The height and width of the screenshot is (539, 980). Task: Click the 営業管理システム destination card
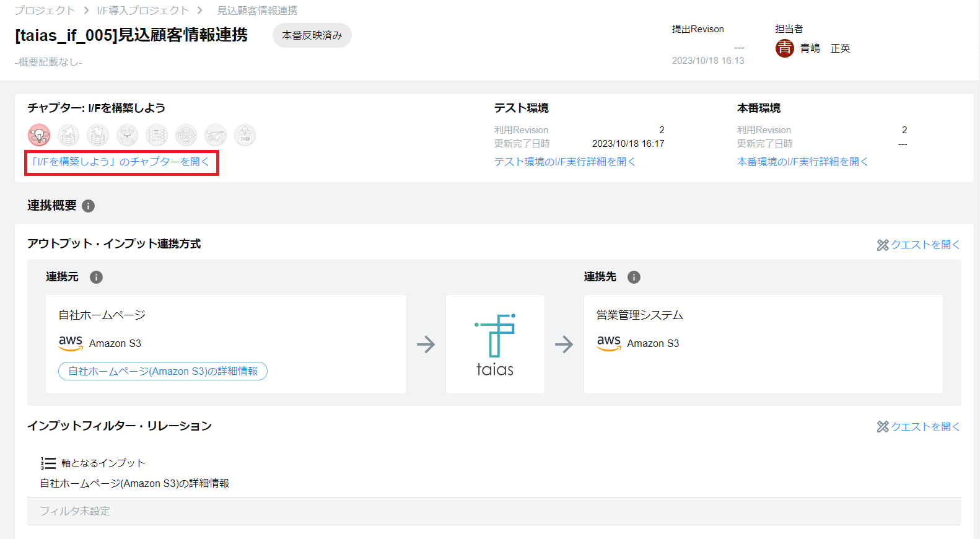click(763, 344)
